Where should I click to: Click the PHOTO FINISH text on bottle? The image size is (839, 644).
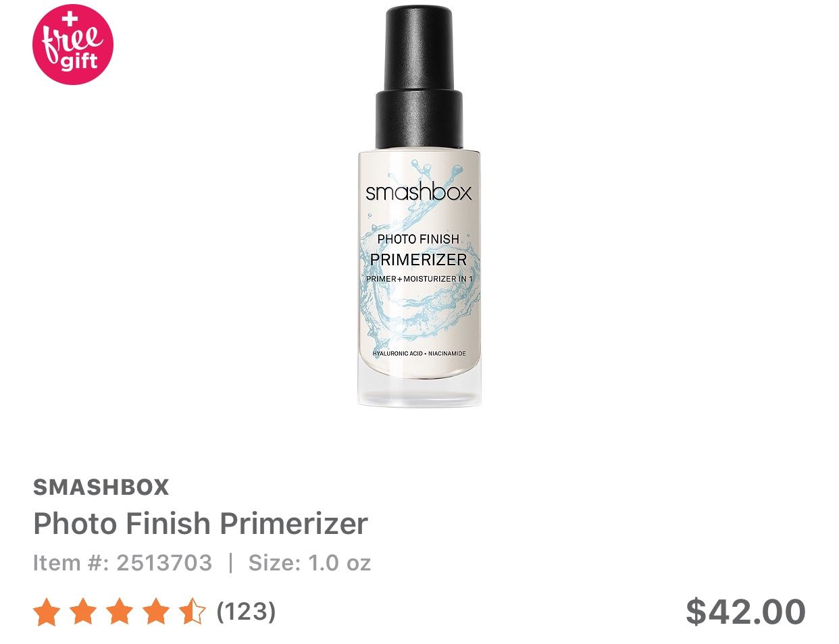click(418, 239)
